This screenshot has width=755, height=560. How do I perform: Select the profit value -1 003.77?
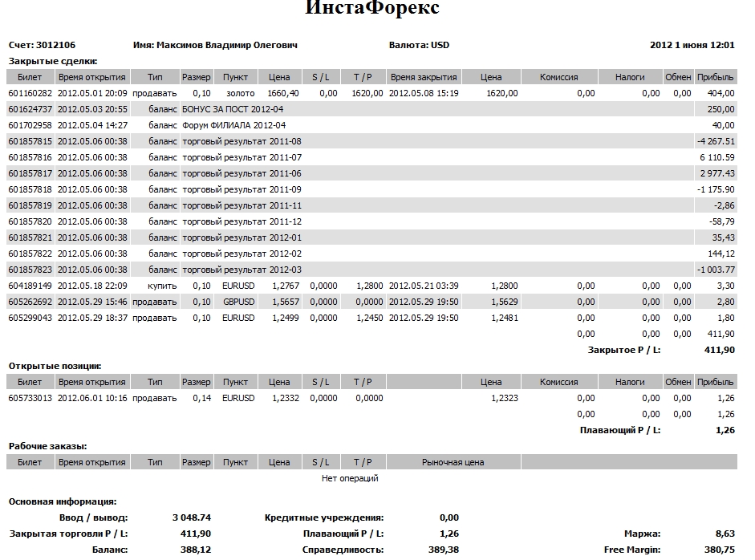click(x=716, y=270)
